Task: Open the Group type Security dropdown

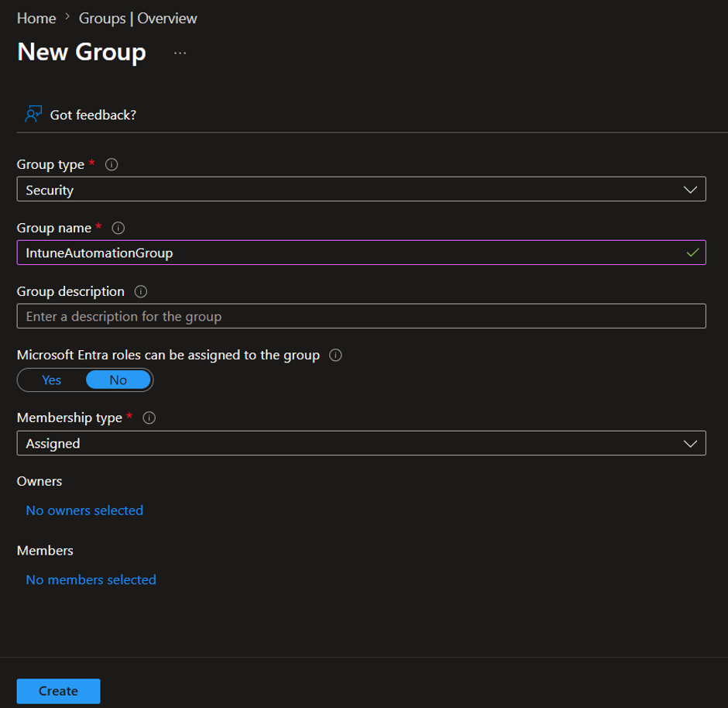Action: (x=361, y=190)
